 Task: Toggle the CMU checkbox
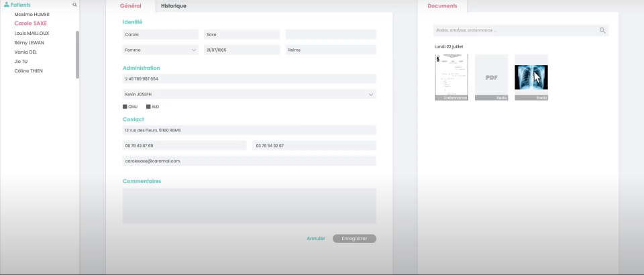[125, 107]
